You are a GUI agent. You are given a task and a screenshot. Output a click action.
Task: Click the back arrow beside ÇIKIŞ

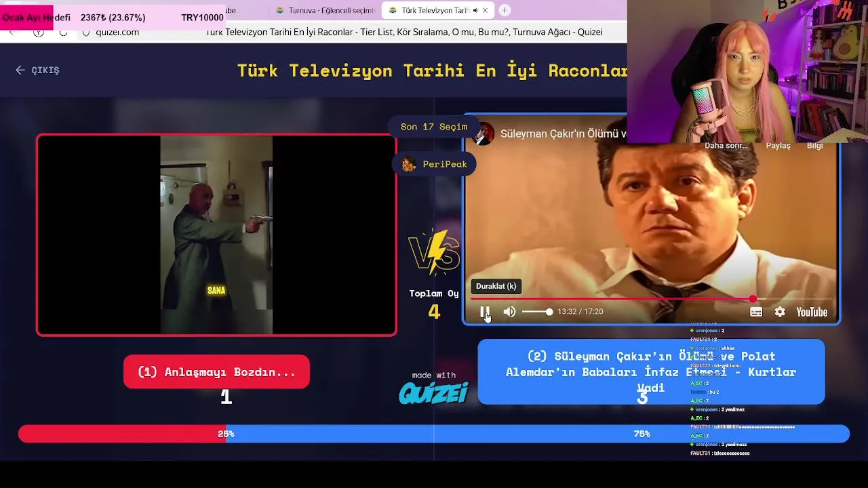[20, 70]
